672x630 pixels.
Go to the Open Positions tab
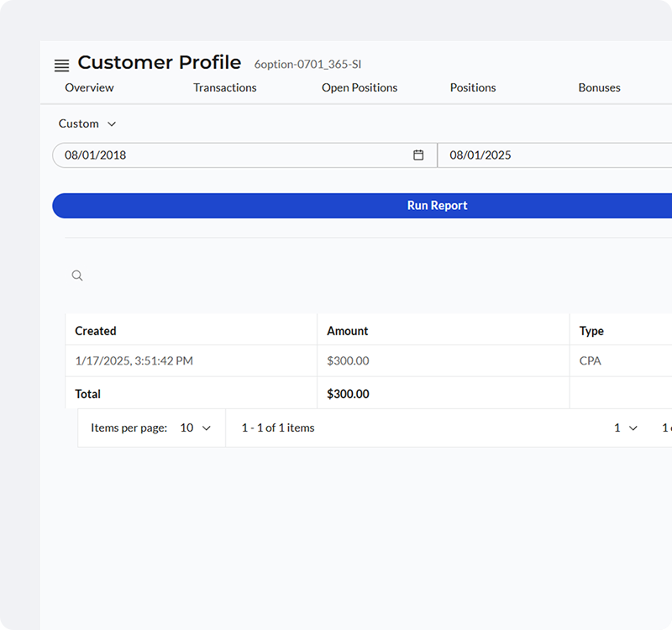point(360,87)
